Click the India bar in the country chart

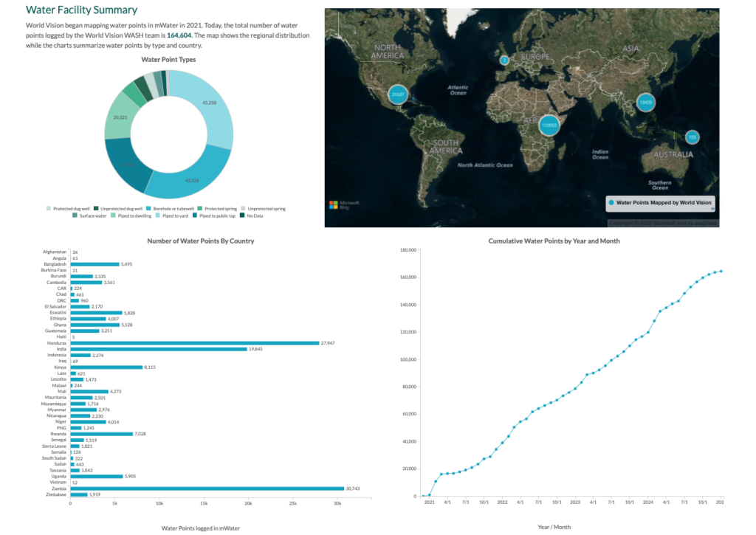point(159,349)
